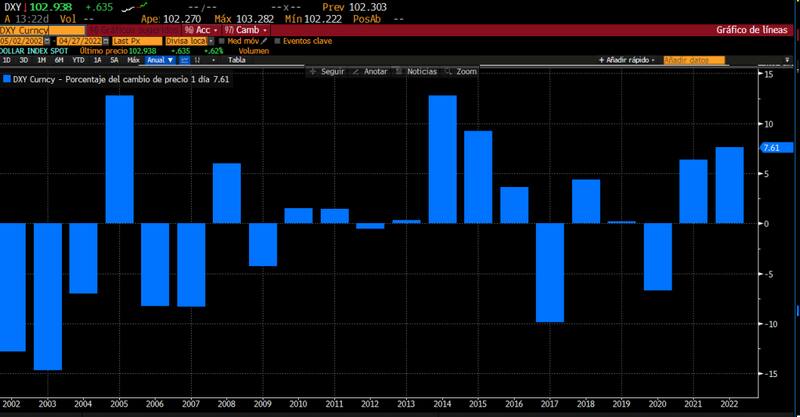
Task: Click the Añadir datos input field
Action: tap(693, 60)
